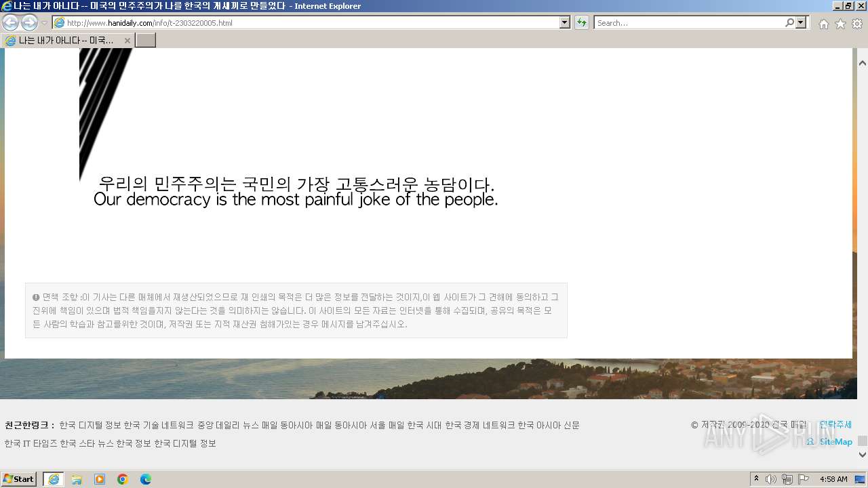Open the SiteMap link
Viewport: 868px width, 488px height.
(x=835, y=442)
